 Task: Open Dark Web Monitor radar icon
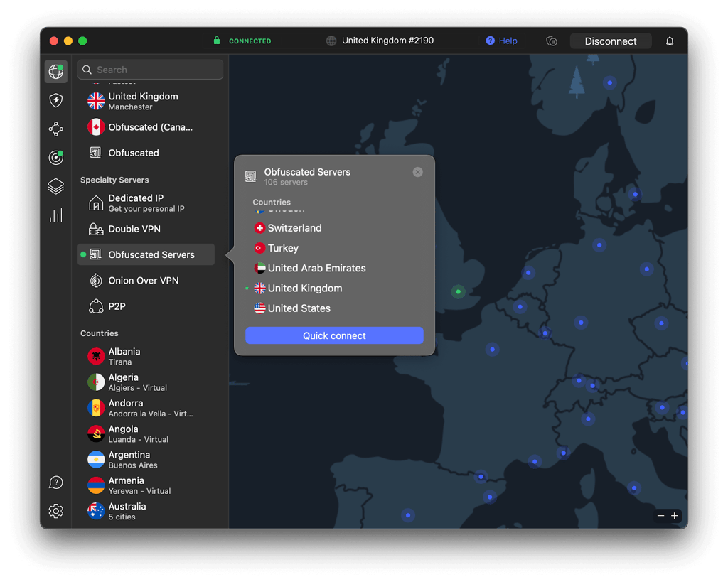click(x=55, y=158)
